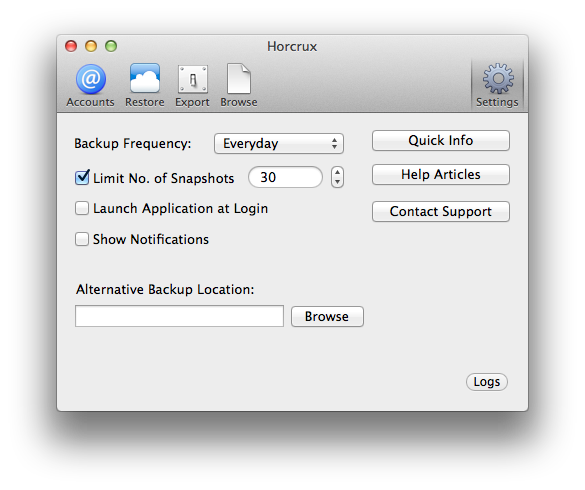Select the Settings gear icon
Image resolution: width=585 pixels, height=490 pixels.
click(x=498, y=78)
